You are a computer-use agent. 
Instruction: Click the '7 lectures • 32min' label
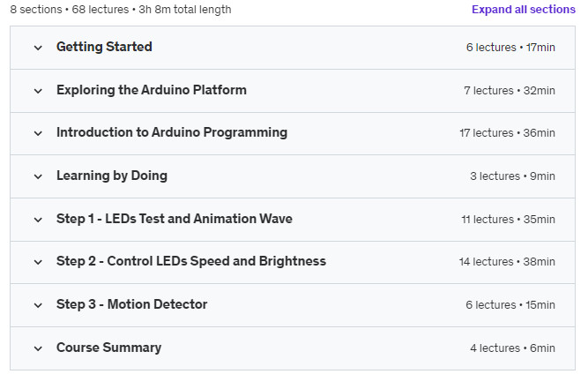[510, 90]
